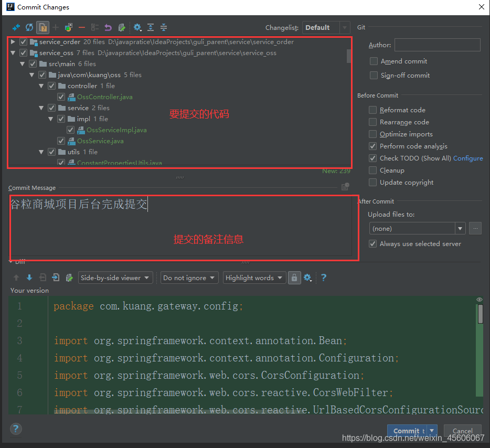Enable the Optimize imports checkbox
This screenshot has width=490, height=448.
(x=372, y=134)
